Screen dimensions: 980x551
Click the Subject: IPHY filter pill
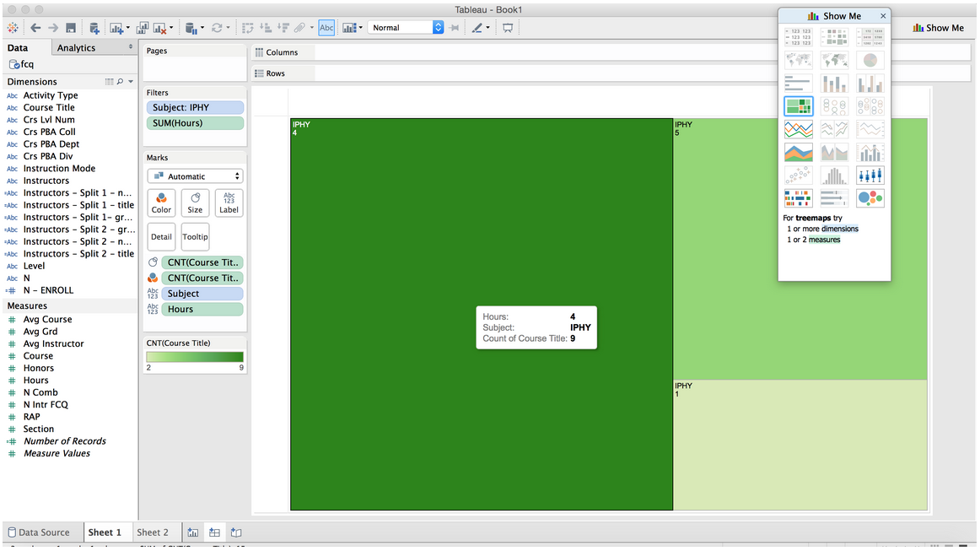click(195, 108)
